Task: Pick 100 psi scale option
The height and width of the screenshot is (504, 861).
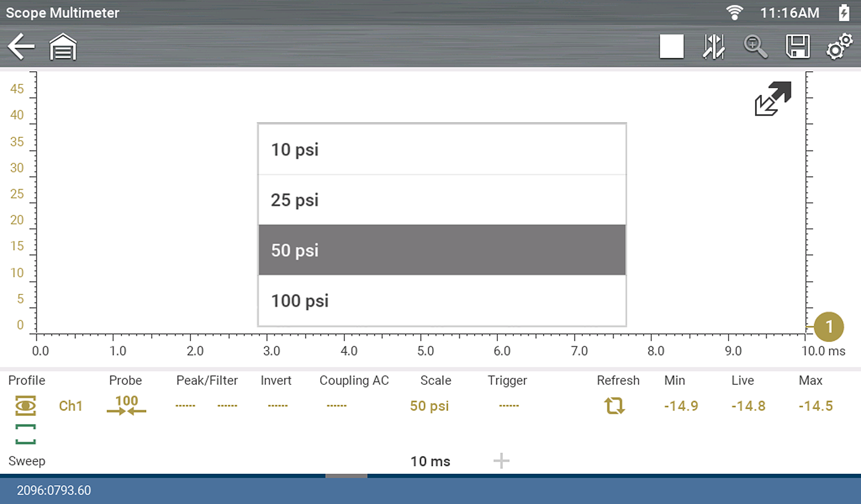Action: (x=442, y=301)
